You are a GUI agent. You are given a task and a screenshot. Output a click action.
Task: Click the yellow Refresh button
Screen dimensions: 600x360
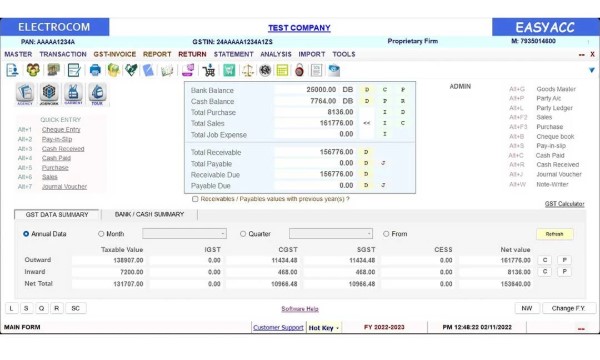coord(554,234)
